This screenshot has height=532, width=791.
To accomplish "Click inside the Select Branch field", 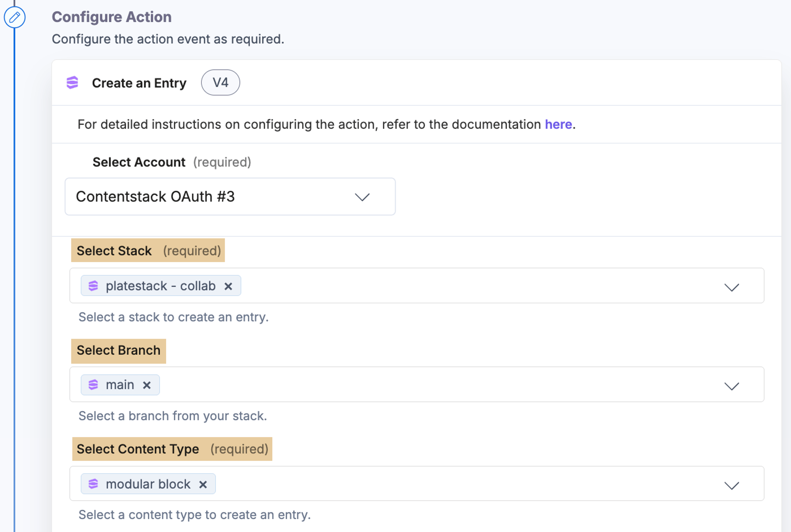I will [417, 384].
